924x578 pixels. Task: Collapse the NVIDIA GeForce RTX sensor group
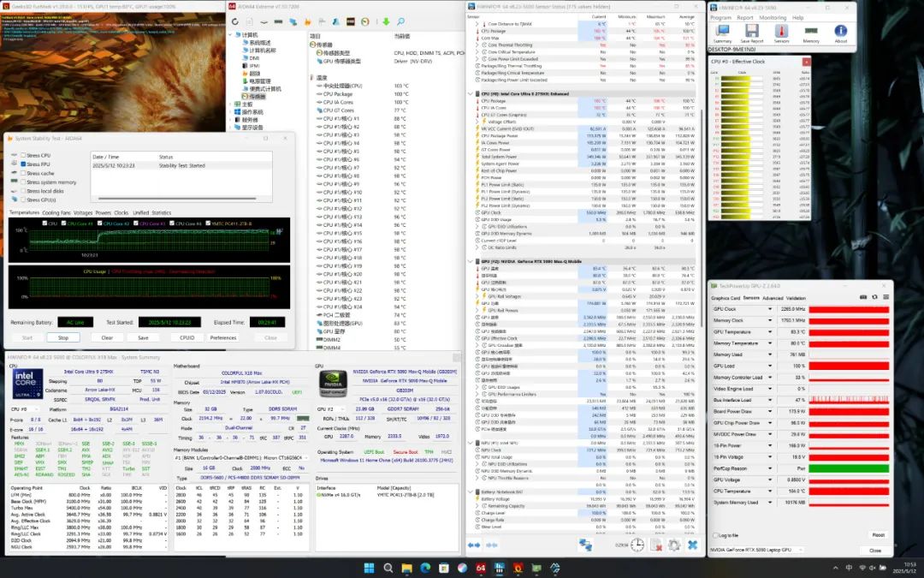click(x=471, y=261)
